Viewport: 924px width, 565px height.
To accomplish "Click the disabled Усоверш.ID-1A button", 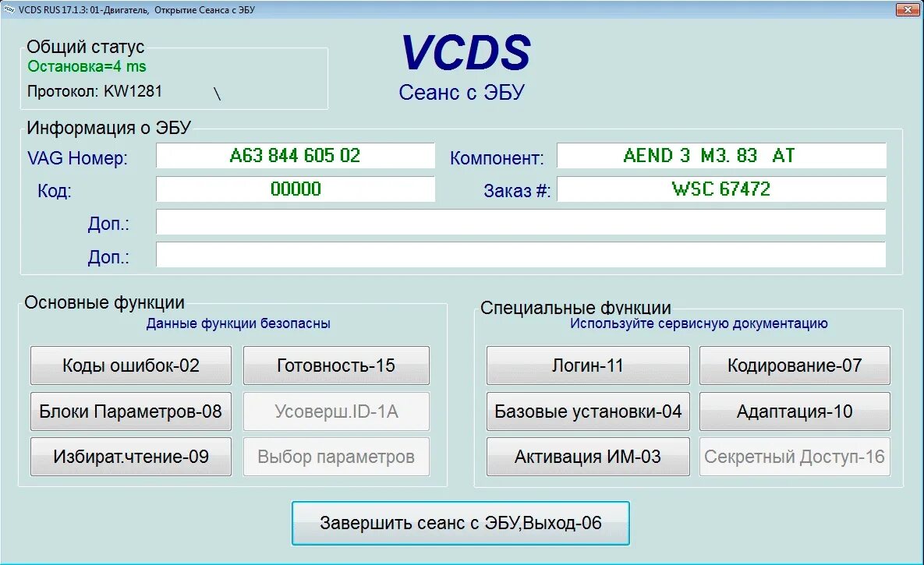I will tap(336, 411).
